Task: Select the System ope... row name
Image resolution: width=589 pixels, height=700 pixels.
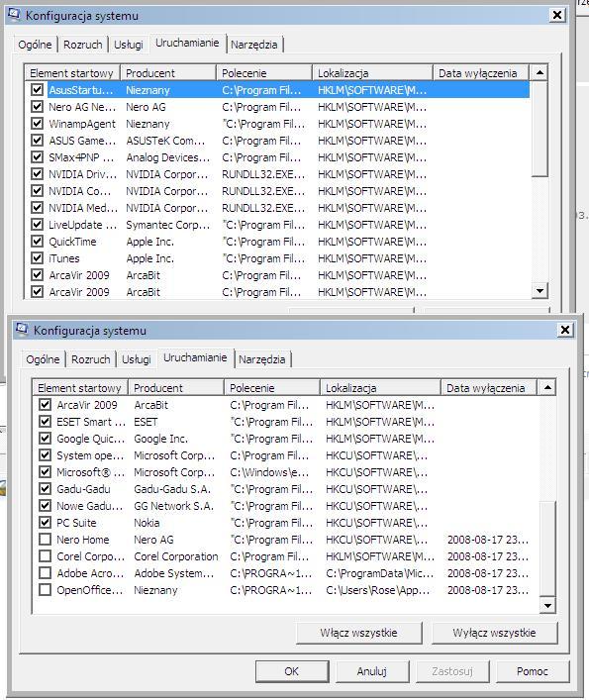Action: coord(90,455)
